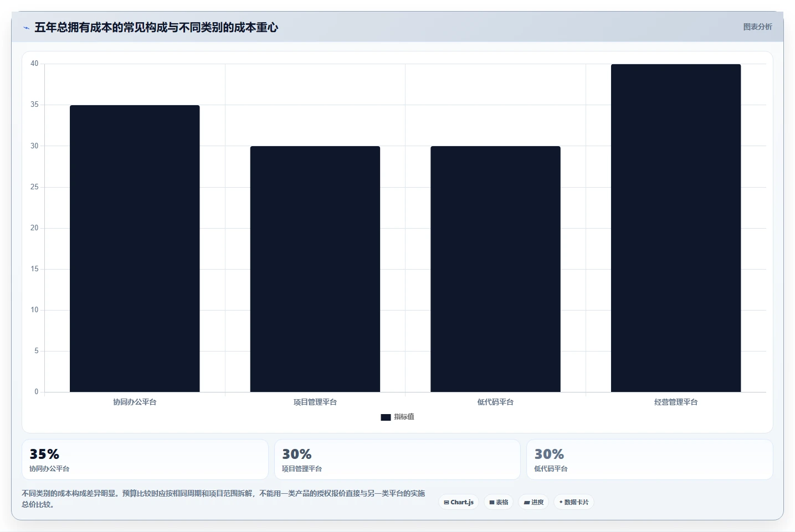Select the 低代码平台 bar in chart
The image size is (795, 532).
click(x=495, y=269)
